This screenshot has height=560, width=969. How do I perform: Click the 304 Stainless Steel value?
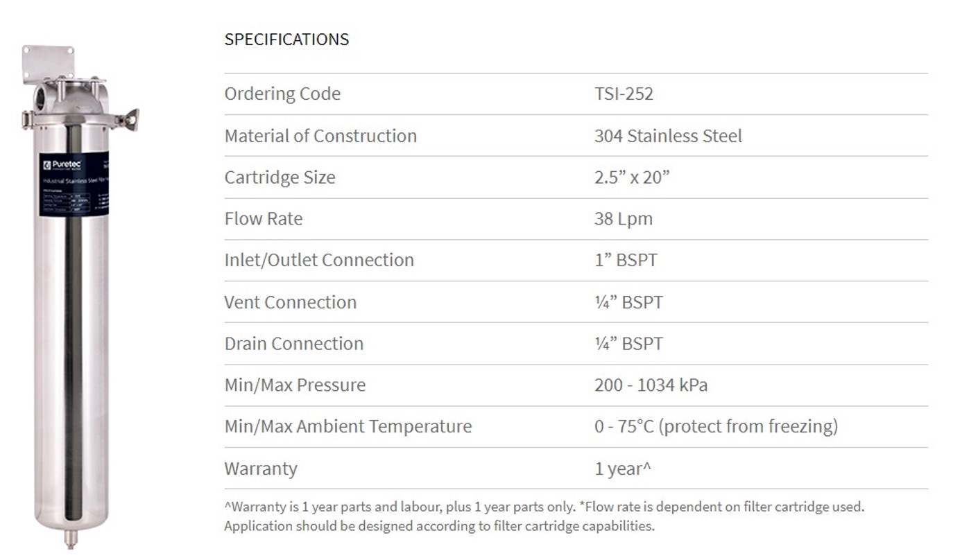click(668, 135)
